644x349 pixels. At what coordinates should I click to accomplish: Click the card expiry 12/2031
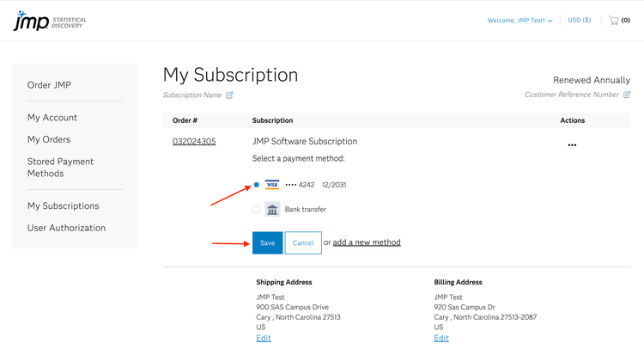334,185
